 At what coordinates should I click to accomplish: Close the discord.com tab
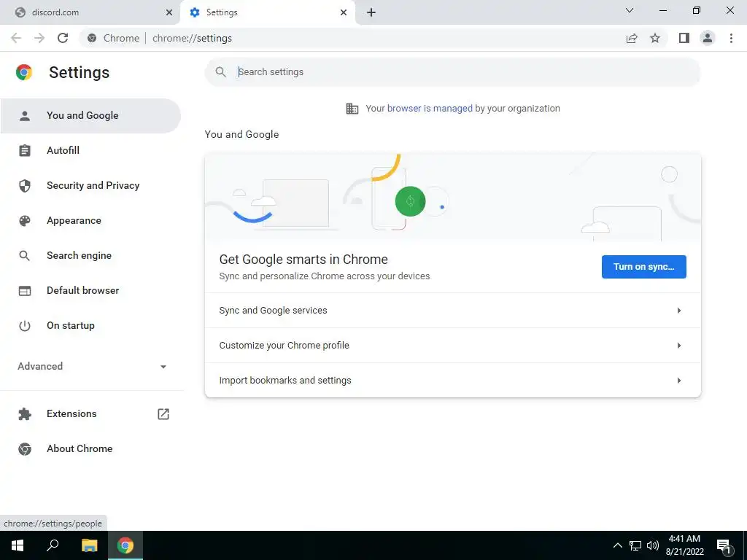coord(169,12)
